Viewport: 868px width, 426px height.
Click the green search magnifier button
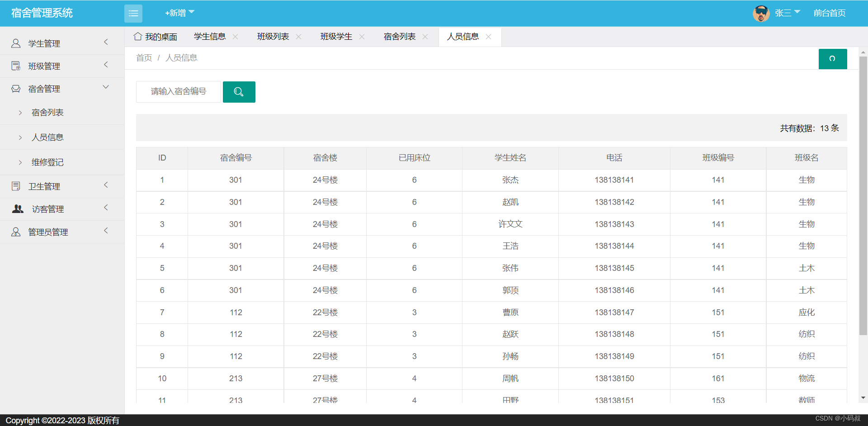[x=239, y=92]
